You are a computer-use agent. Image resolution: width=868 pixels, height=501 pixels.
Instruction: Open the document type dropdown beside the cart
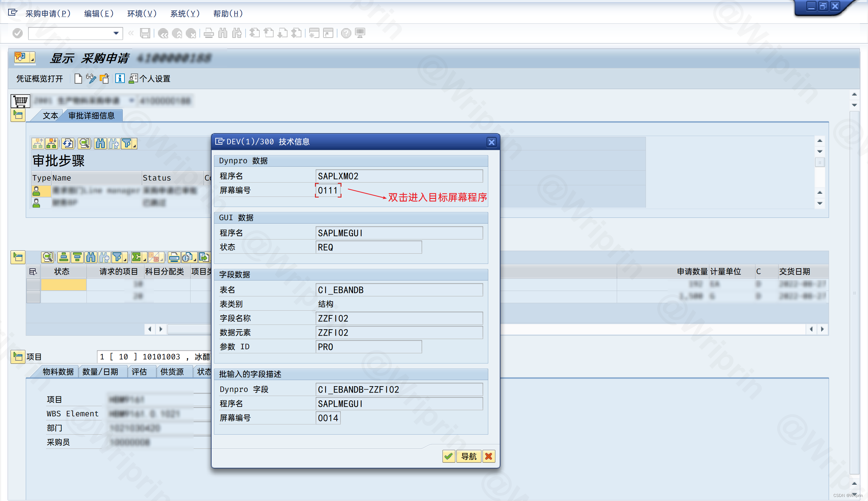point(132,101)
